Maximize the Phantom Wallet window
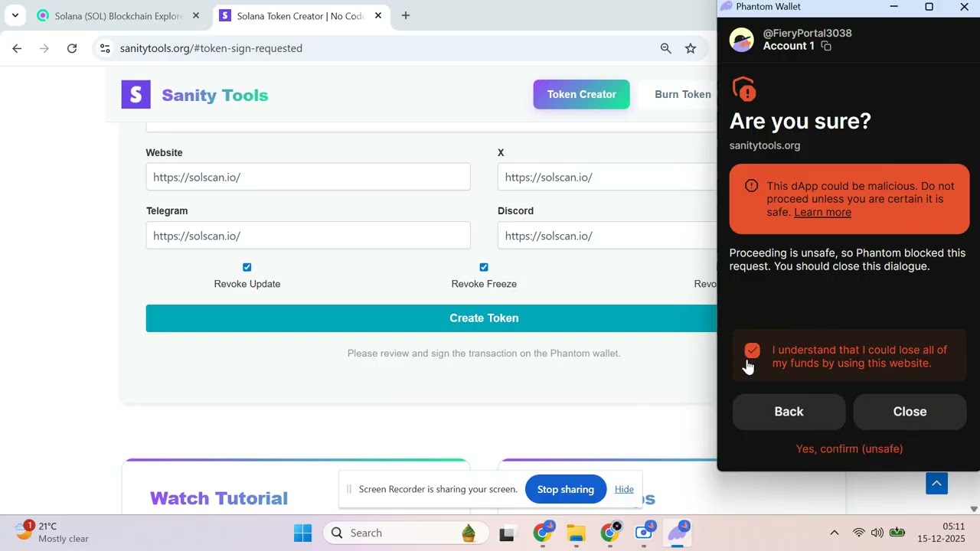 pos(929,7)
